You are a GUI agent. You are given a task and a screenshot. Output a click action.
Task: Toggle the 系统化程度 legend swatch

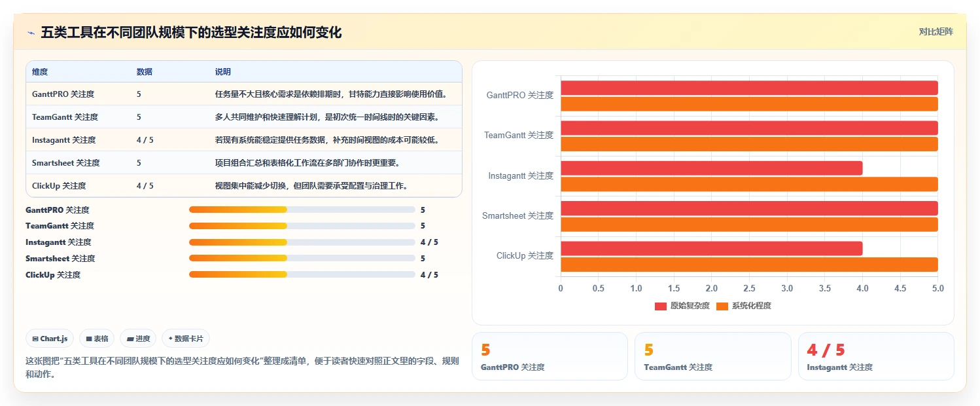722,306
